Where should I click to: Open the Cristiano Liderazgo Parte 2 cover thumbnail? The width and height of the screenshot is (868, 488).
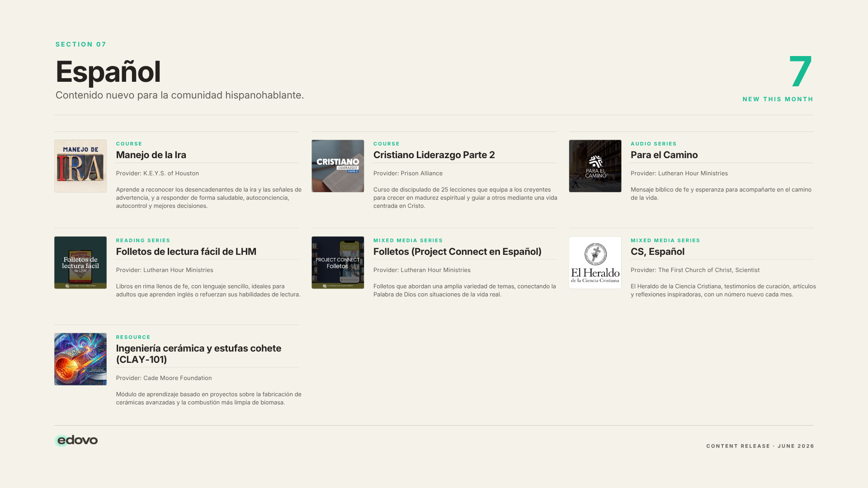click(338, 166)
